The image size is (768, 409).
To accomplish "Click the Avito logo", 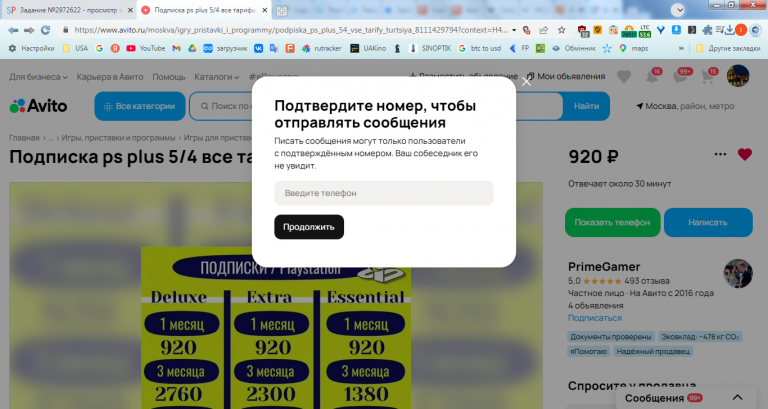I will tap(38, 106).
